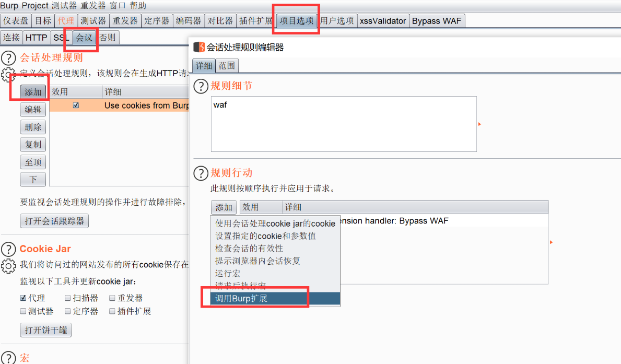This screenshot has height=364, width=621.
Task: Click 打开会话跟踪器 button
Action: pos(54,221)
